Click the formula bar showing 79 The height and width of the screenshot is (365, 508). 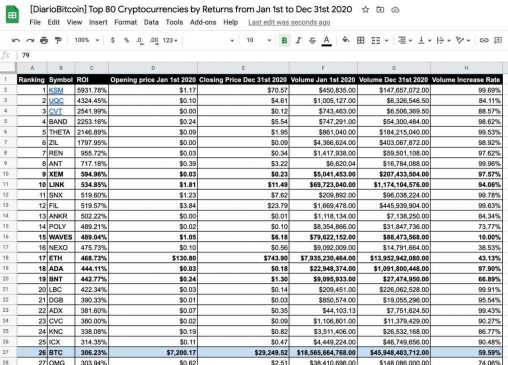(262, 55)
